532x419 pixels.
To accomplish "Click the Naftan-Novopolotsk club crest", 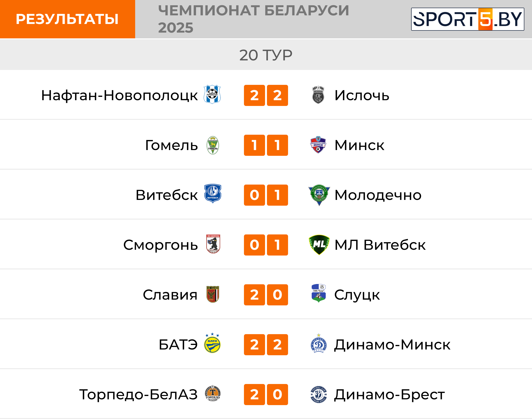I will [212, 94].
